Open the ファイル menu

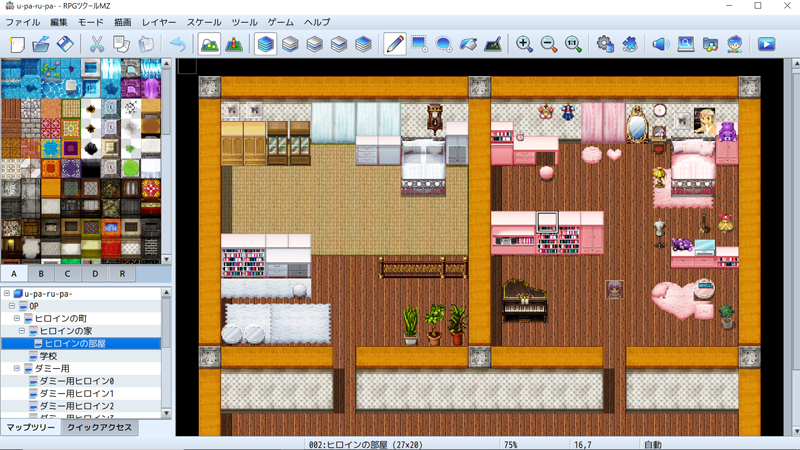pos(22,22)
